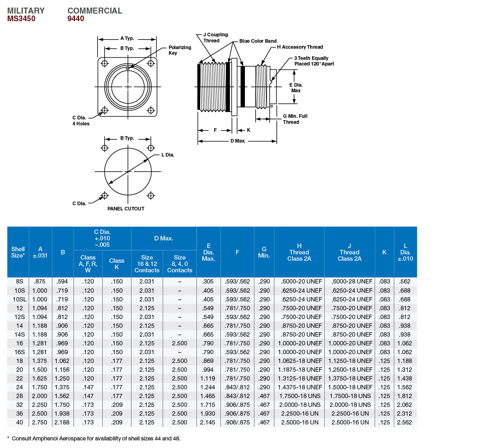Click the PANEL CUTOUT caption
This screenshot has height=448, width=489.
pyautogui.click(x=126, y=209)
